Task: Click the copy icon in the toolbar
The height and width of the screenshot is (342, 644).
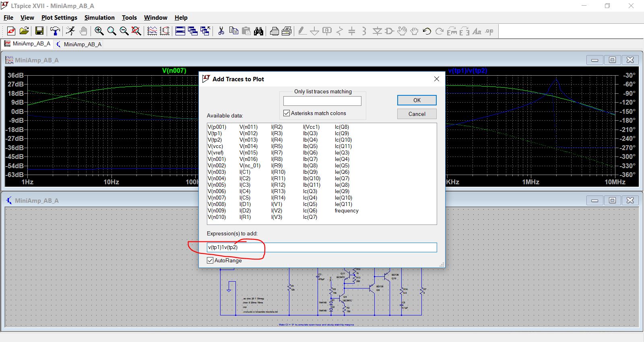Action: [233, 31]
